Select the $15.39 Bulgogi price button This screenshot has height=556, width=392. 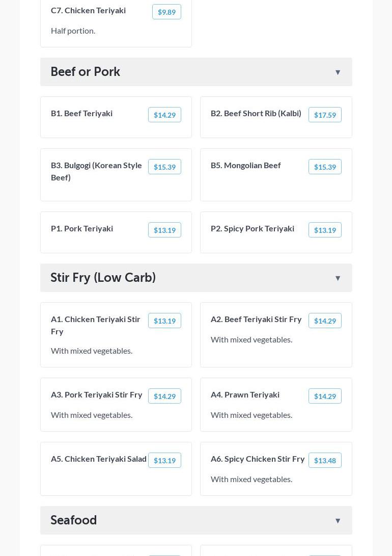point(164,167)
